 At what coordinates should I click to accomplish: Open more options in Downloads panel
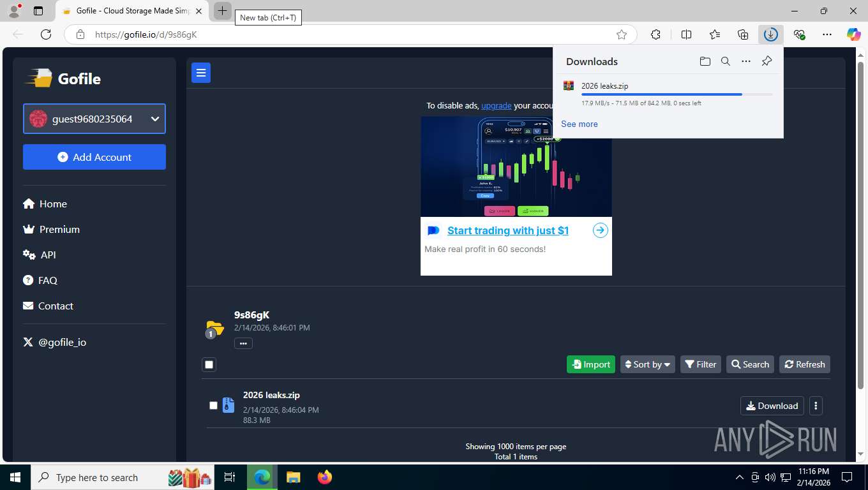point(746,61)
